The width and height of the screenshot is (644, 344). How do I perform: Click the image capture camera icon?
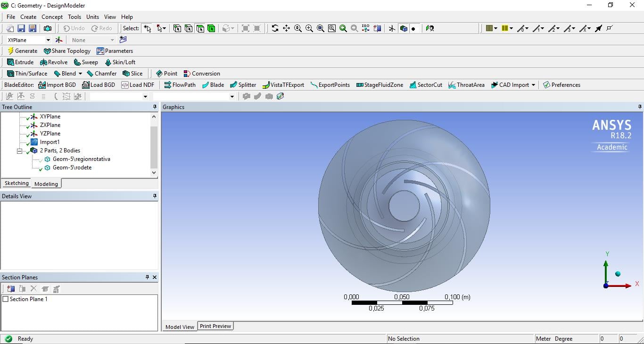[48, 28]
